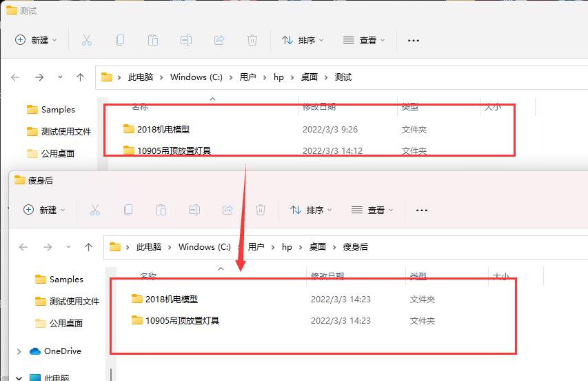Click sort-direction arrow above 名称 in 瘦身后 window

[221, 268]
